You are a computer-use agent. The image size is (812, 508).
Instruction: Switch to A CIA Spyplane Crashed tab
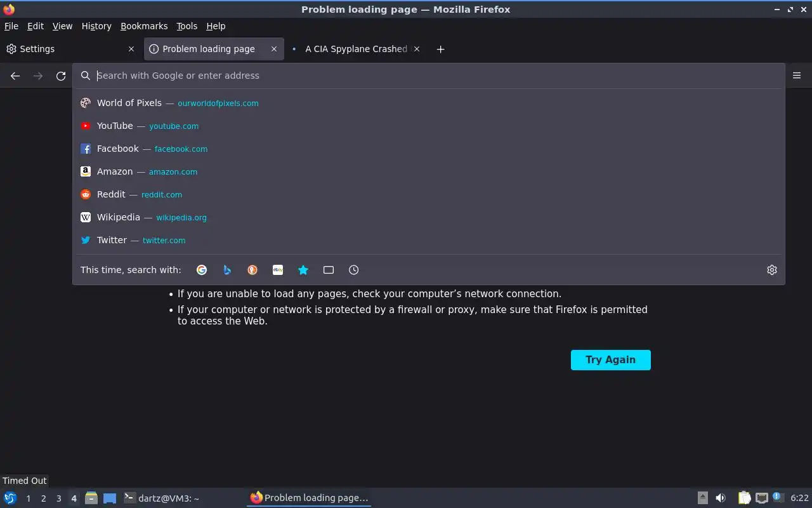(x=356, y=49)
